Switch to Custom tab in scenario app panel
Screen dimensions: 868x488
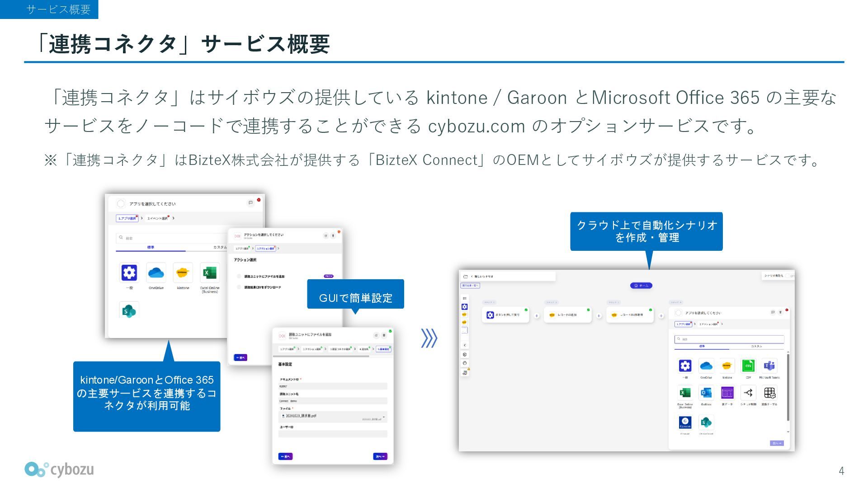[756, 346]
